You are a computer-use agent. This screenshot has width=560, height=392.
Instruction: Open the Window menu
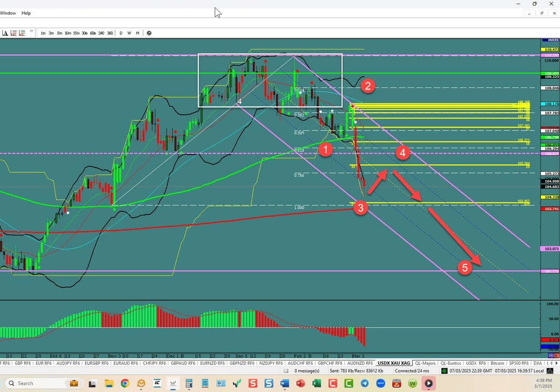[x=8, y=13]
